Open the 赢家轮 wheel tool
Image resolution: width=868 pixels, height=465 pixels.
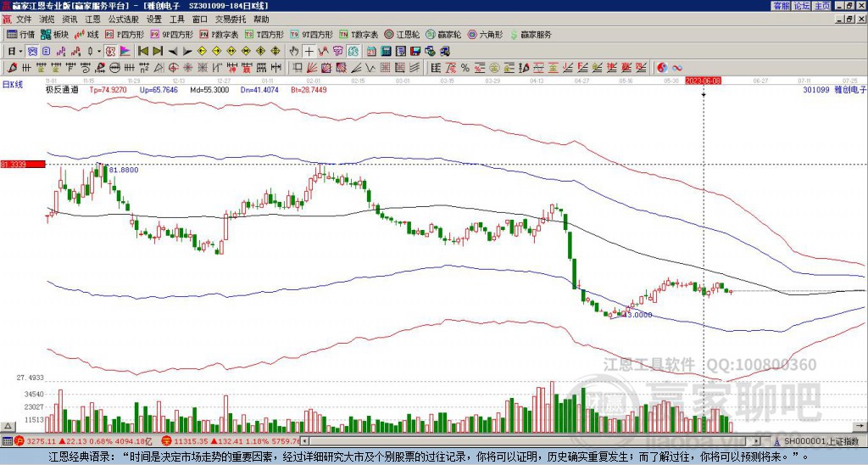tap(443, 34)
